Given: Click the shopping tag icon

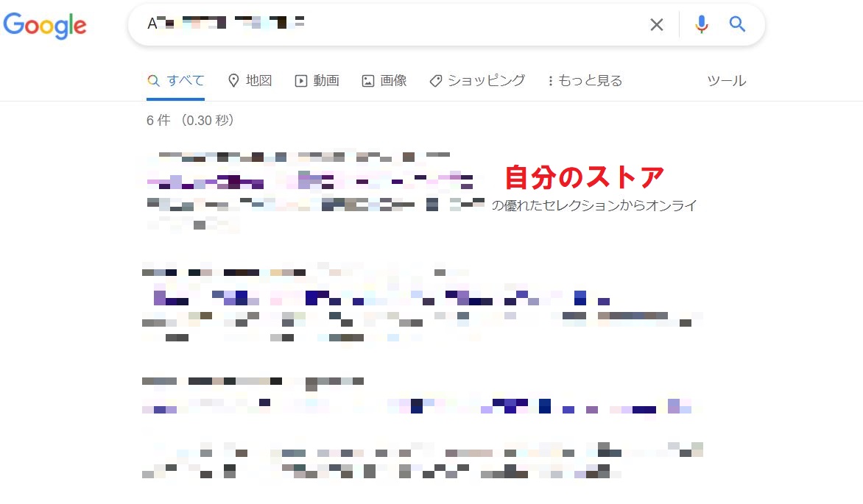Looking at the screenshot, I should click(435, 81).
